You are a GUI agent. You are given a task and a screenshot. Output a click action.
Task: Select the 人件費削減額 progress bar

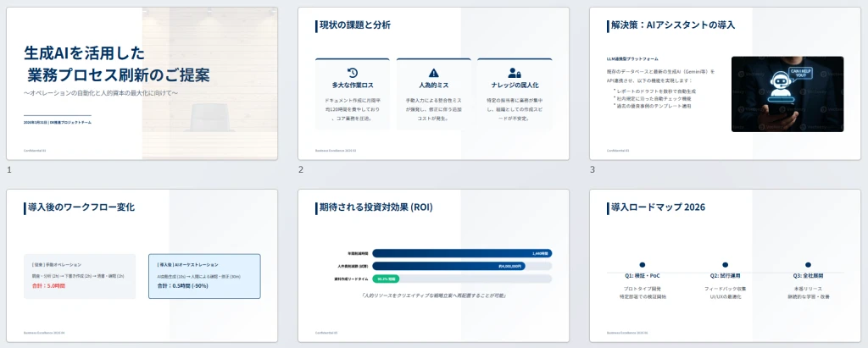click(449, 266)
